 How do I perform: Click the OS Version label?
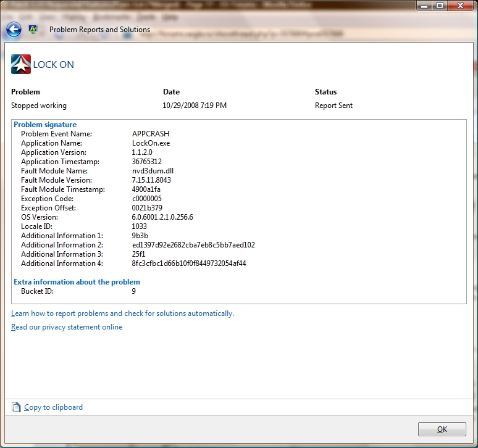[40, 217]
